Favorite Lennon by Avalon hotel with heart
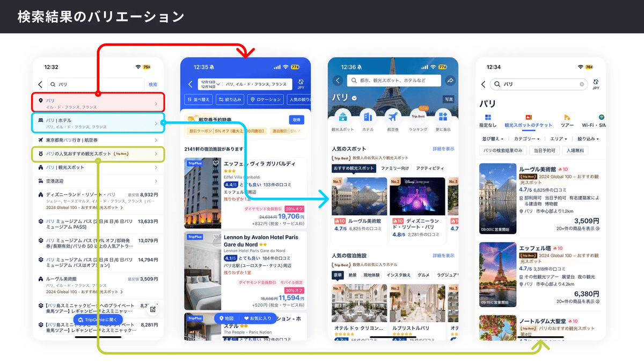The height and width of the screenshot is (362, 644). [x=216, y=236]
